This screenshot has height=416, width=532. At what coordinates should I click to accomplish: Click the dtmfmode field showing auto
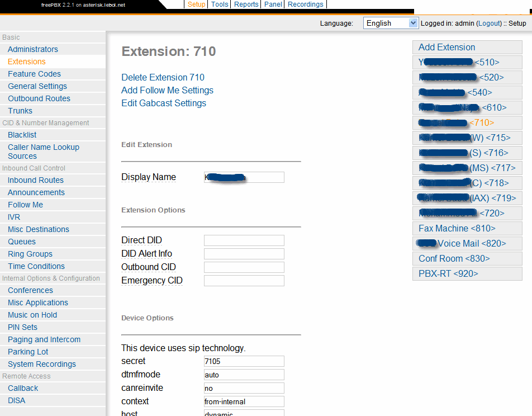coord(244,375)
